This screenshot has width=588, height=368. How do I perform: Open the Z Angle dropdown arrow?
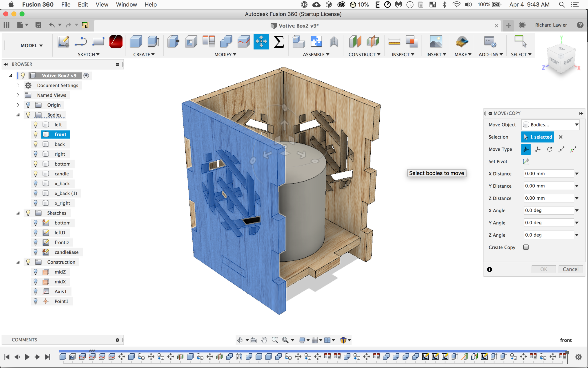click(576, 235)
